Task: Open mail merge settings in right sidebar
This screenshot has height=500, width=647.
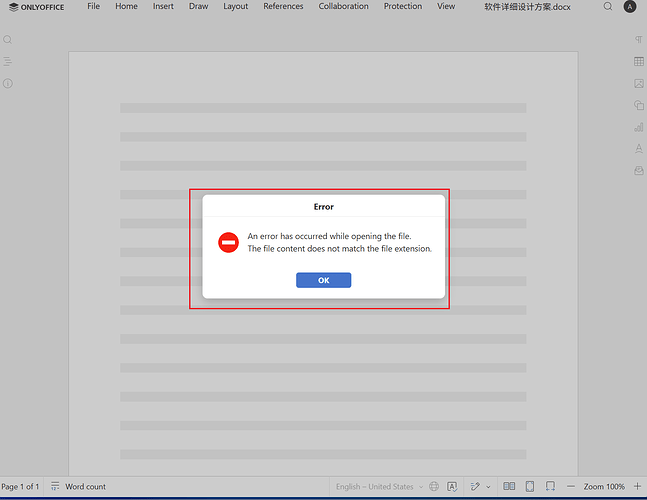Action: click(x=639, y=171)
